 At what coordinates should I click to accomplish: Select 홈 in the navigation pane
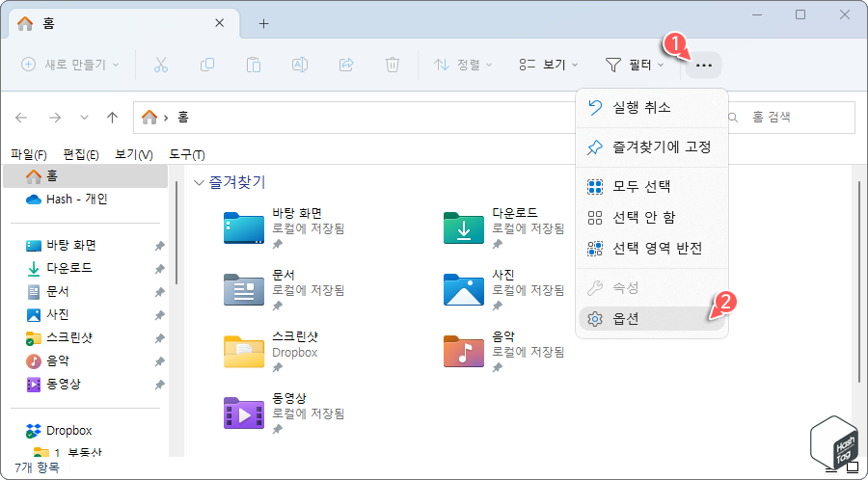(x=85, y=176)
